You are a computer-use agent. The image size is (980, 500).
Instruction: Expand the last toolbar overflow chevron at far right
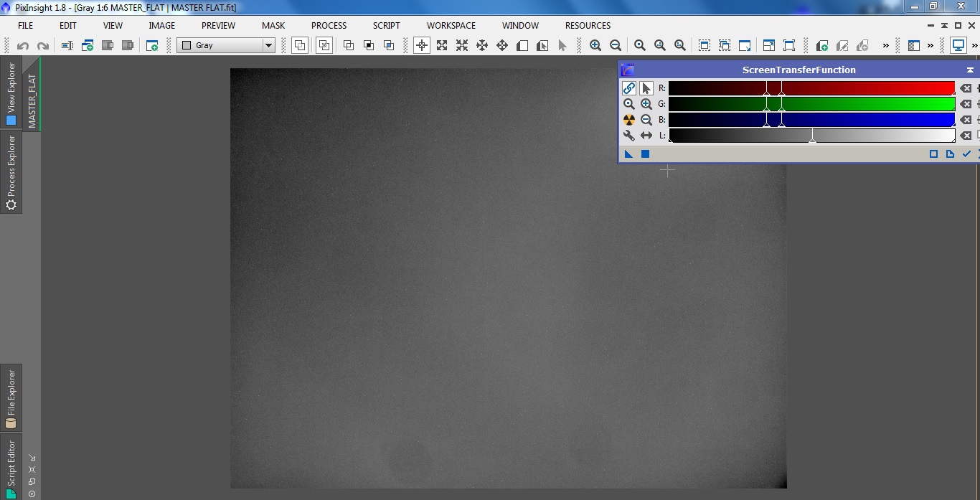(974, 45)
